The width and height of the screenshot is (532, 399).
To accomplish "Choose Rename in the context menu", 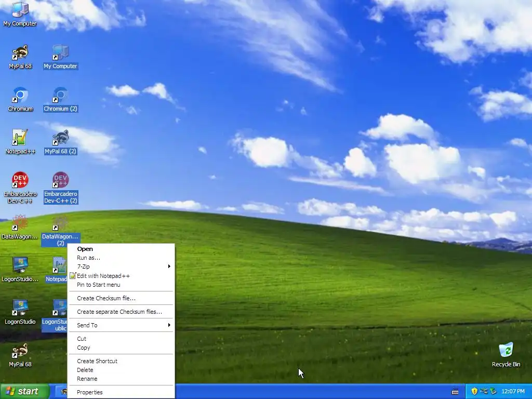I will [121, 379].
